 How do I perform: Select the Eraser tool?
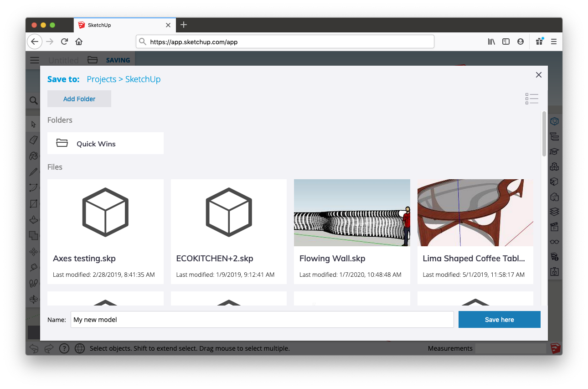tap(34, 140)
